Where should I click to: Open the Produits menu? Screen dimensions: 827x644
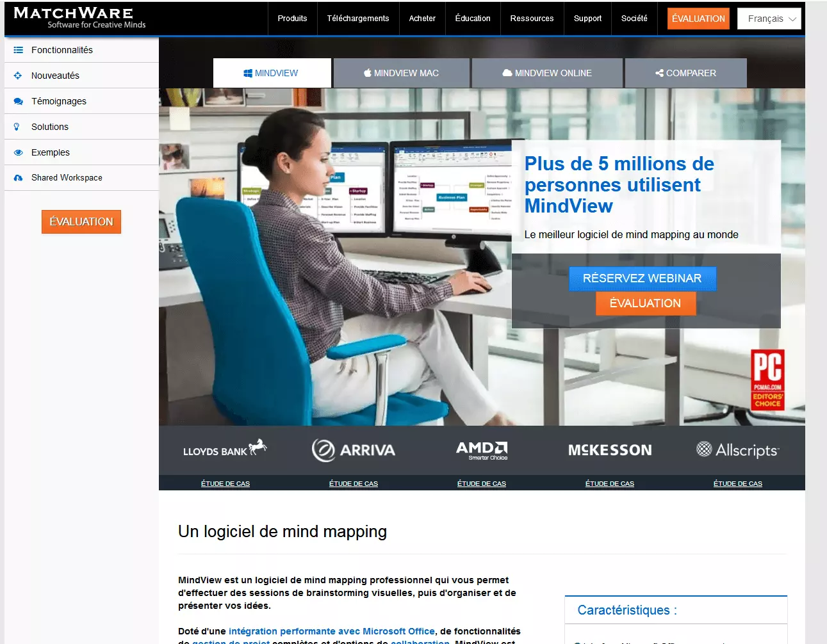pyautogui.click(x=292, y=19)
